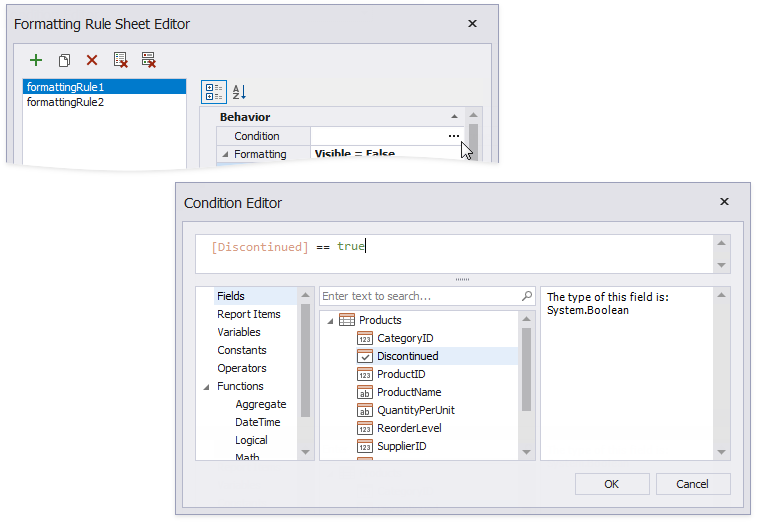Select formattingRule2 in the rule list
The image size is (761, 523).
104,102
